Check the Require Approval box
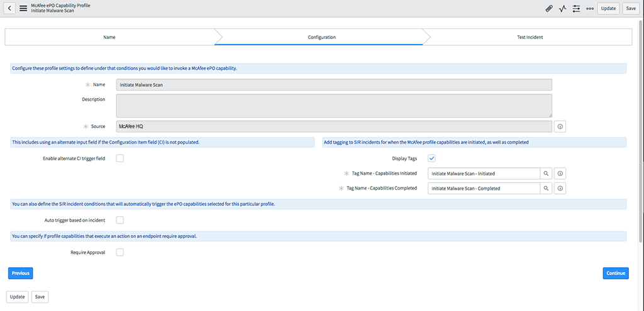 point(119,253)
